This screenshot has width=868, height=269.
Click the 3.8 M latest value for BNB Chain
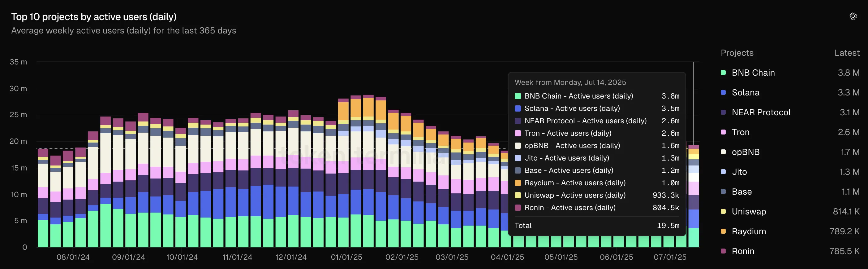[x=849, y=73]
